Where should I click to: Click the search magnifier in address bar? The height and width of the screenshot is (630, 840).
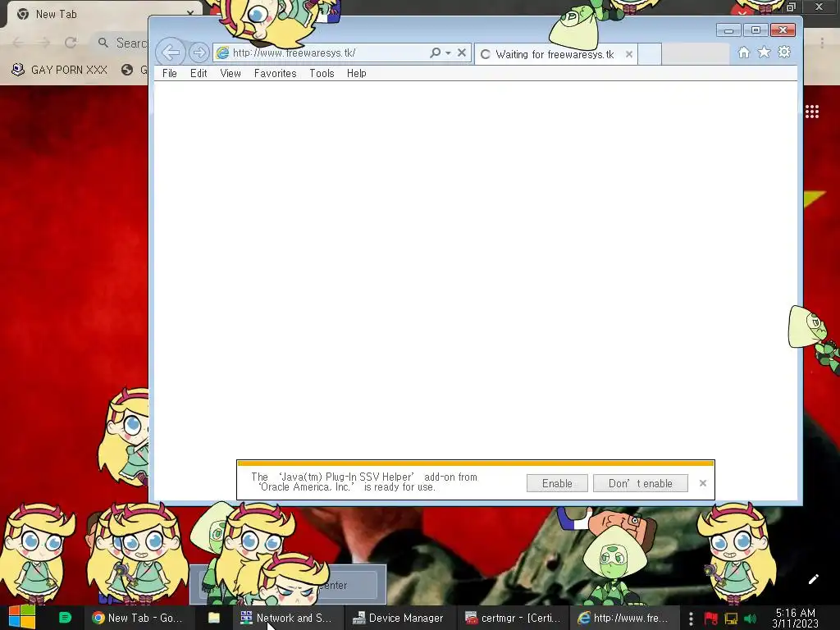coord(435,52)
